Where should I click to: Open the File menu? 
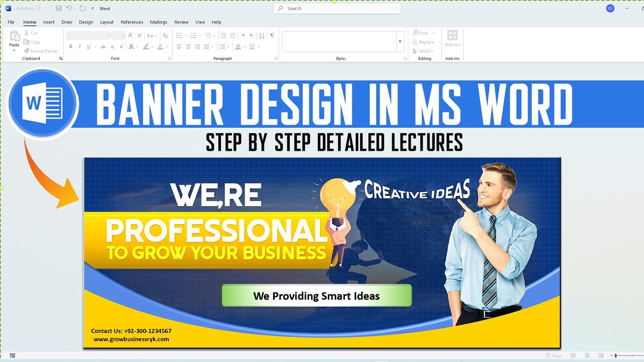(x=11, y=22)
